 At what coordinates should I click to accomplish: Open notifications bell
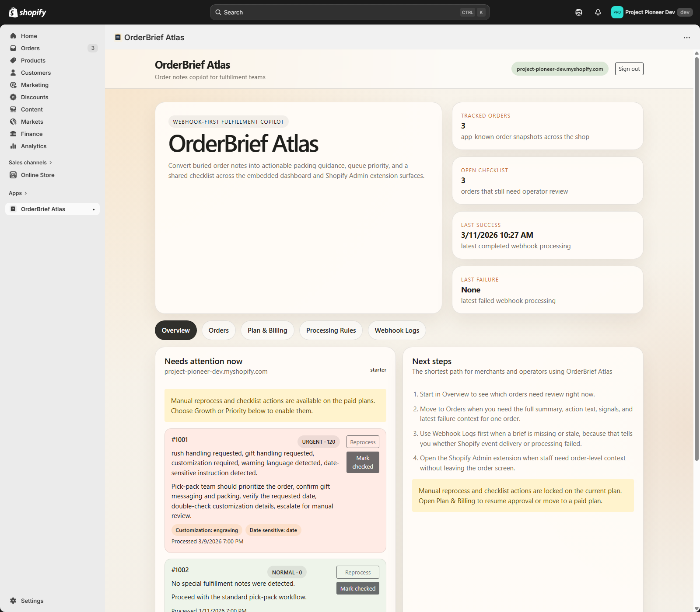pos(598,12)
